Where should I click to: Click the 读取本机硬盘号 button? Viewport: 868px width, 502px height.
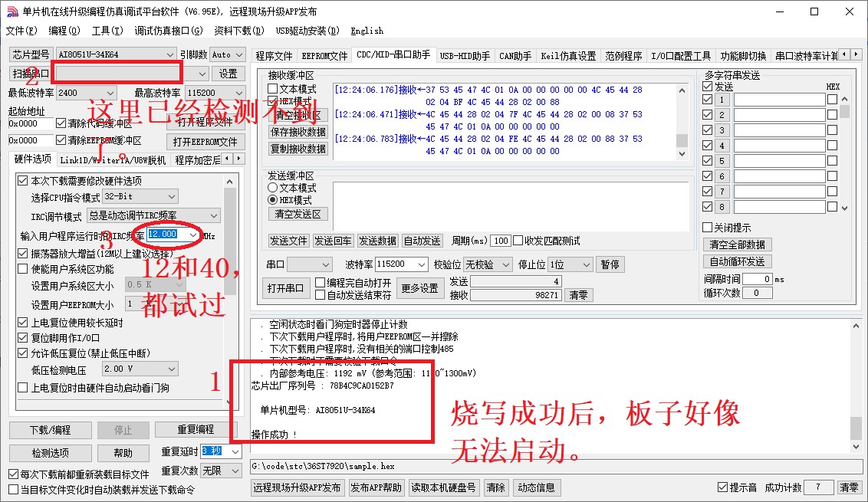pyautogui.click(x=443, y=487)
